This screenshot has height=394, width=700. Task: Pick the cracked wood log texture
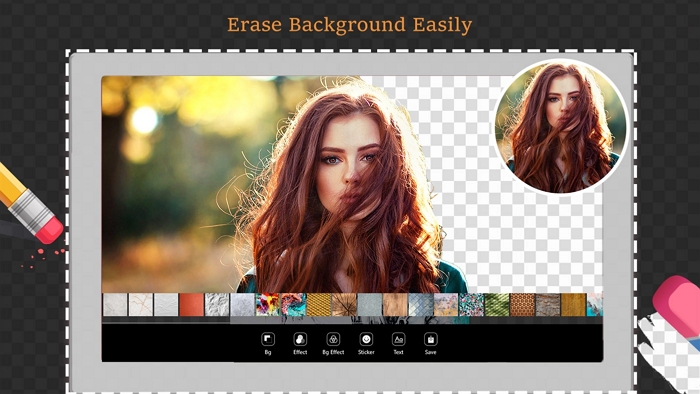(x=344, y=305)
